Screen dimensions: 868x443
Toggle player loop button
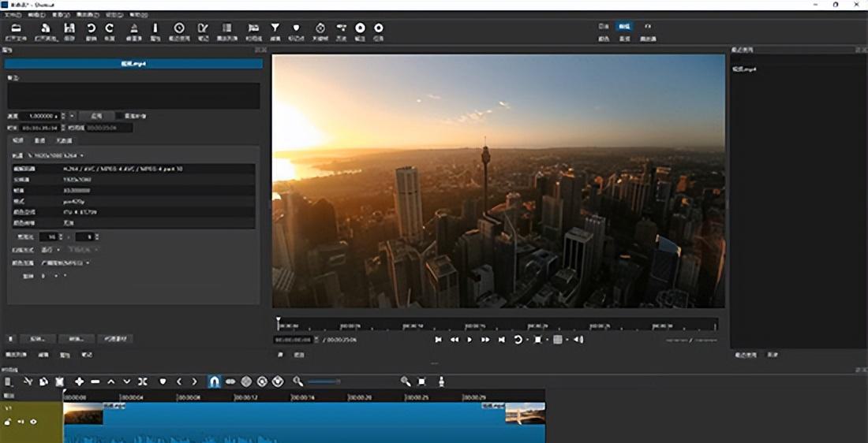(x=518, y=340)
